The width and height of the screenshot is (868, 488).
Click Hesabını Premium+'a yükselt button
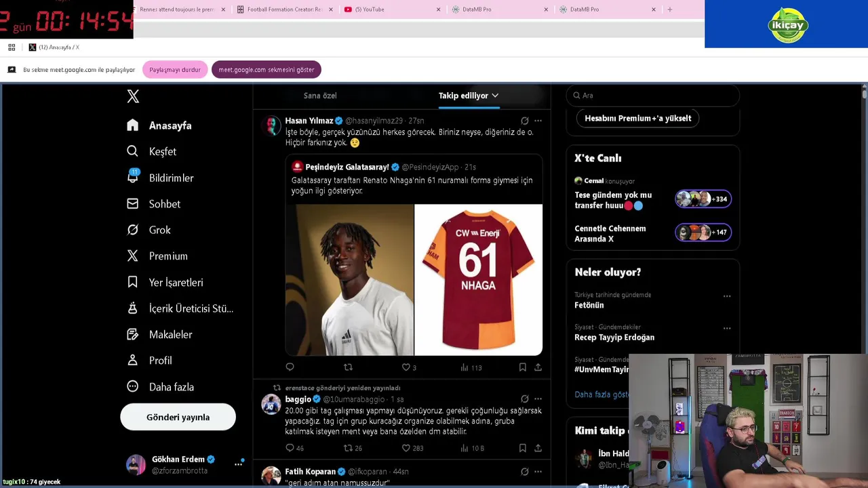coord(638,118)
